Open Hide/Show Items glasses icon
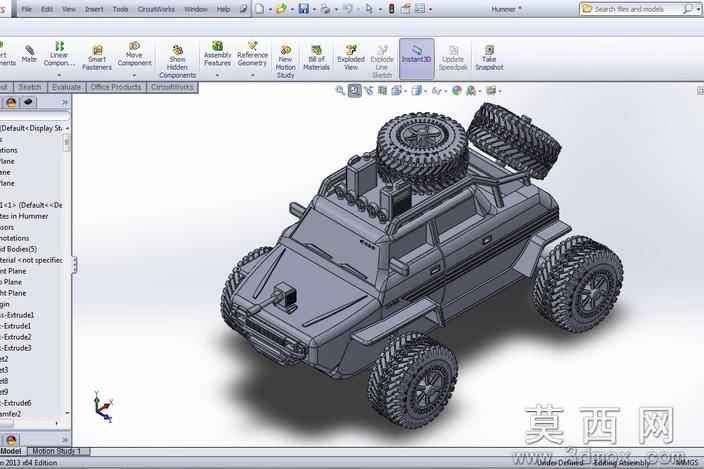This screenshot has height=469, width=704. (436, 91)
